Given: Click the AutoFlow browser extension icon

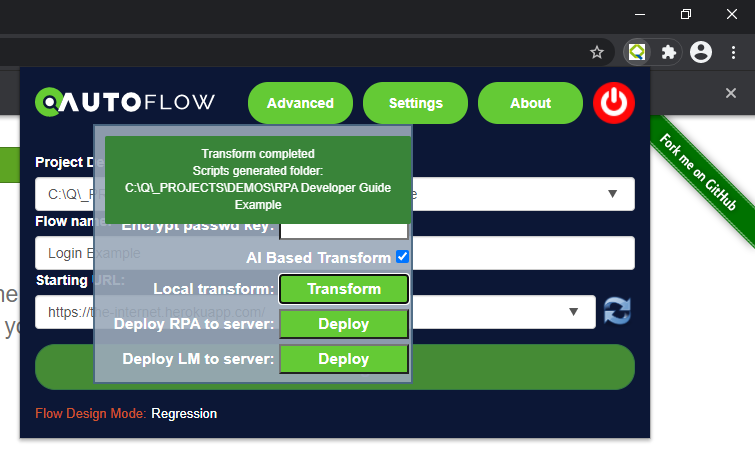Looking at the screenshot, I should pos(637,52).
